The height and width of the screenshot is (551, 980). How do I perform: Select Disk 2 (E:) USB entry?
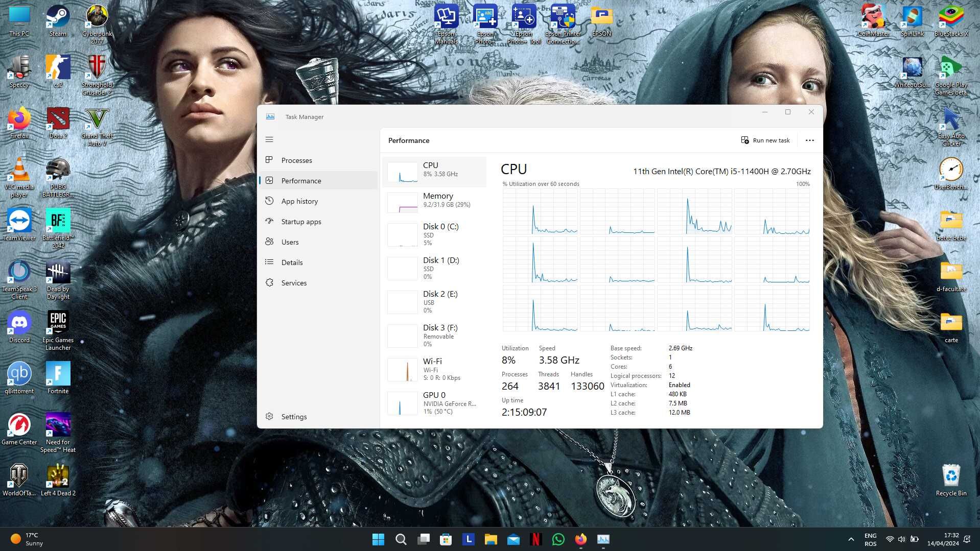[434, 302]
